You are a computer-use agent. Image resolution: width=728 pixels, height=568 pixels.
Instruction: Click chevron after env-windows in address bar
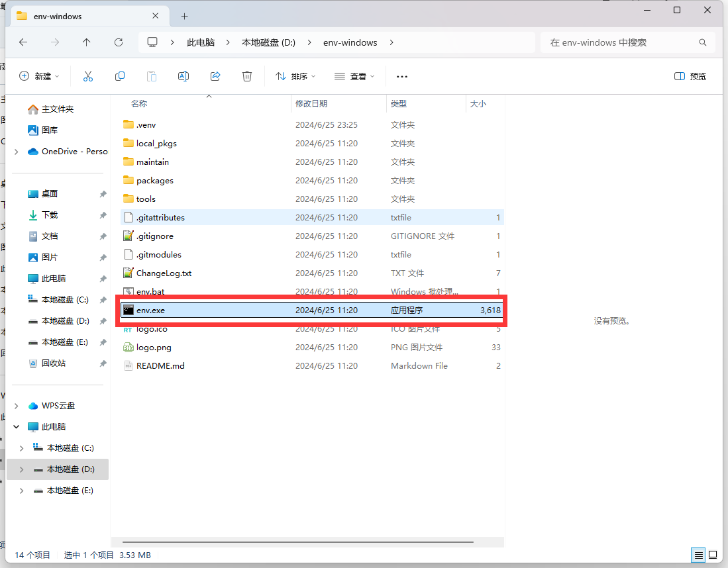(391, 42)
